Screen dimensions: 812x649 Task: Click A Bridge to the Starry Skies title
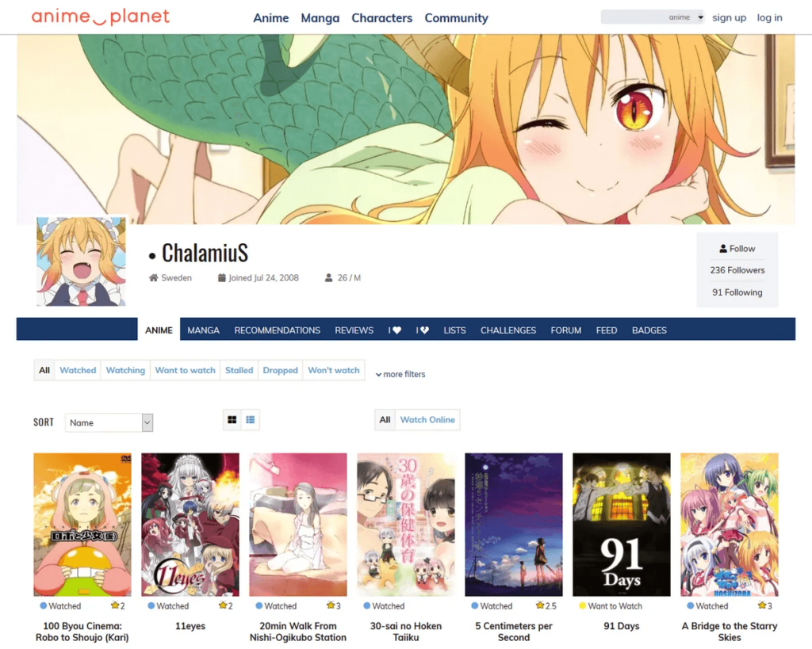[x=730, y=632]
